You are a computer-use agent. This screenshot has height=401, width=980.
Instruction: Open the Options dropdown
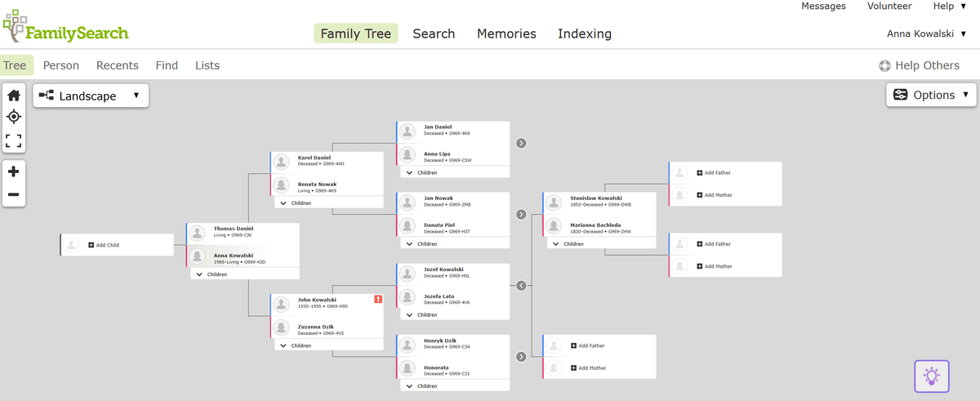pyautogui.click(x=932, y=95)
